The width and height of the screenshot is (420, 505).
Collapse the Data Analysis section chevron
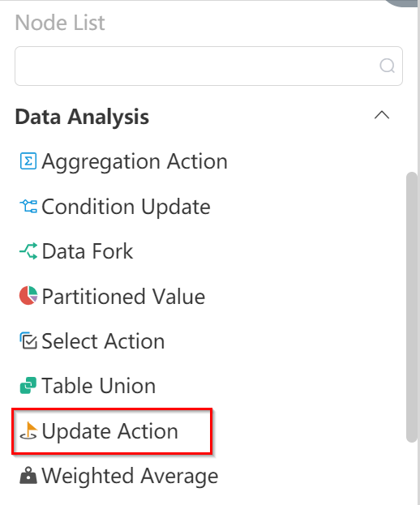pyautogui.click(x=382, y=115)
